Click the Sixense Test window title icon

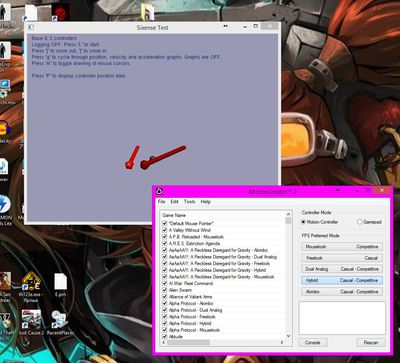[31, 27]
